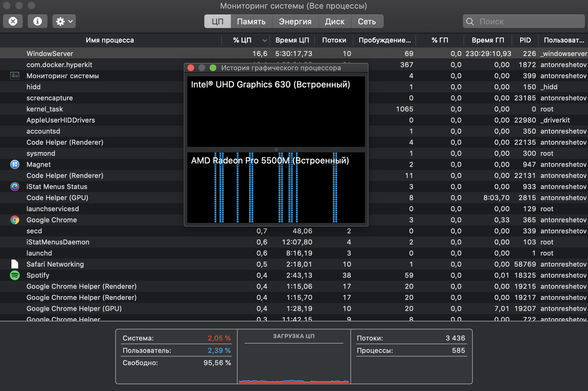This screenshot has height=391, width=588.
Task: Switch to the Диск tab
Action: pyautogui.click(x=335, y=21)
